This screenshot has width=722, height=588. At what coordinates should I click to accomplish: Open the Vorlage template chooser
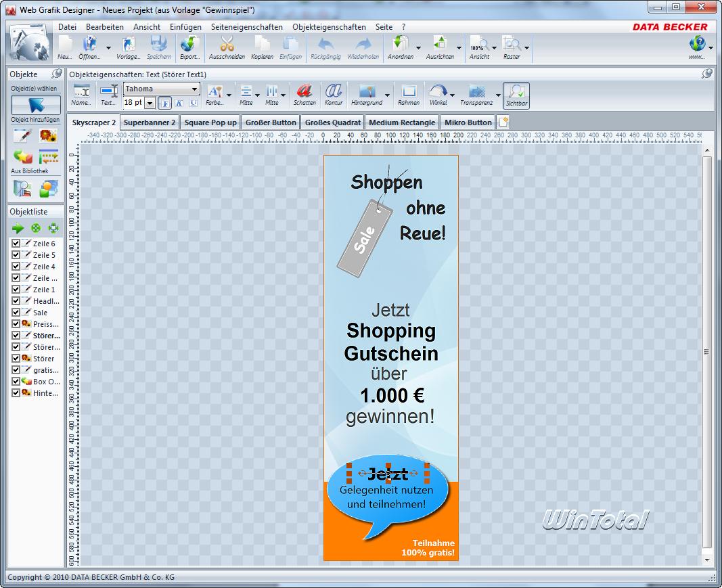(x=128, y=48)
